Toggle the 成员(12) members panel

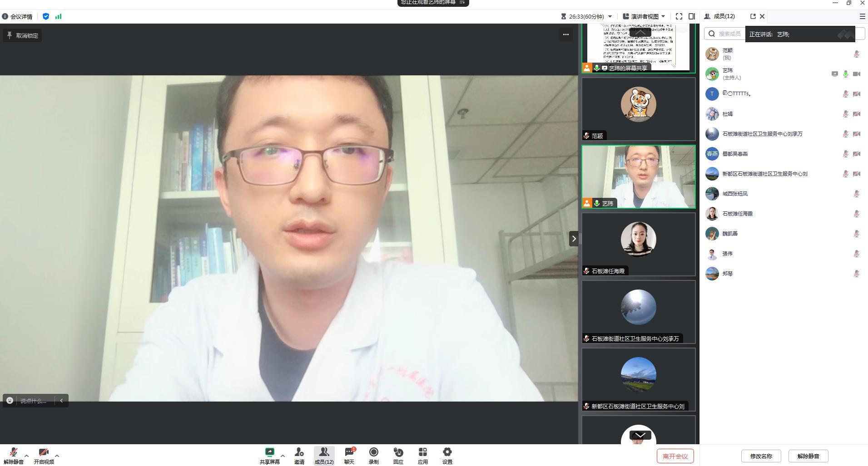(x=324, y=456)
